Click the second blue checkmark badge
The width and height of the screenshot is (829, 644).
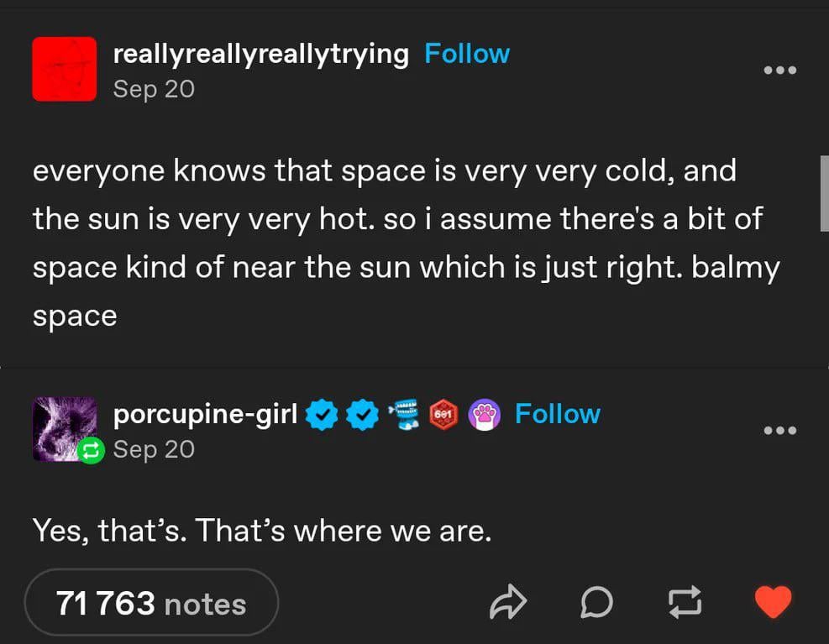pos(363,415)
